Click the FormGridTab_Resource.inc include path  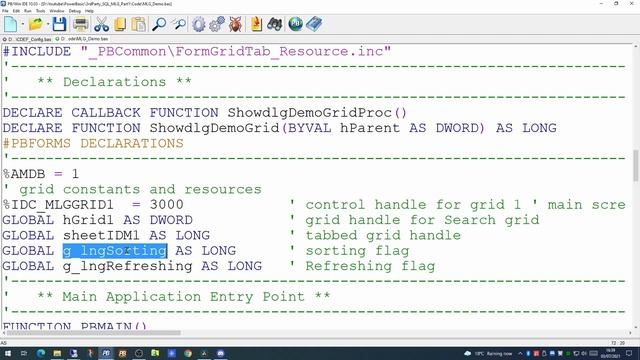236,52
